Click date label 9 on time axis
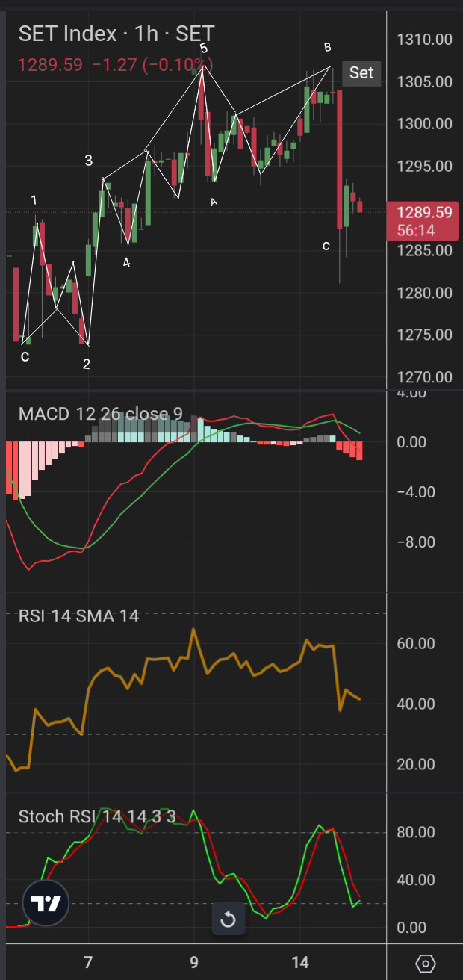The height and width of the screenshot is (980, 463). [x=194, y=962]
